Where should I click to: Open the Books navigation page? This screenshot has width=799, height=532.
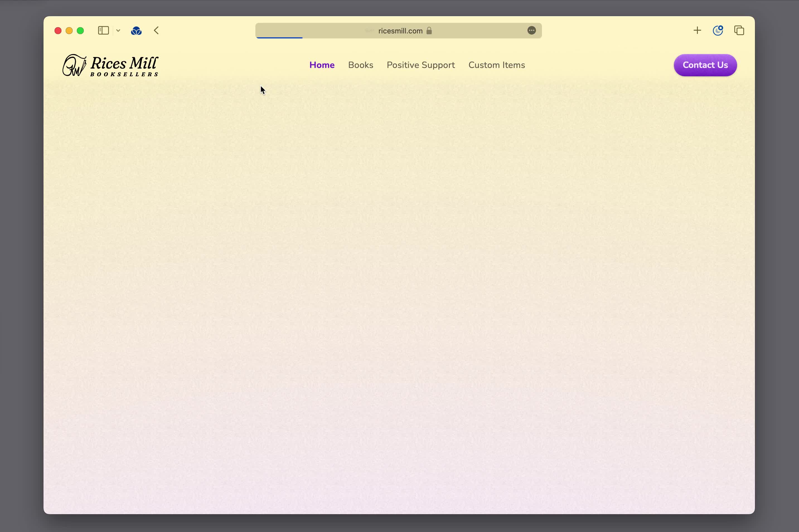[360, 65]
